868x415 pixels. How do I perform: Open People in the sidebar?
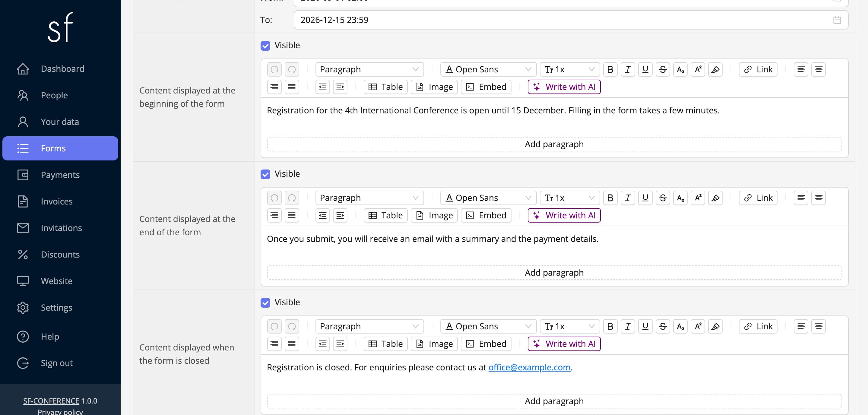60,95
